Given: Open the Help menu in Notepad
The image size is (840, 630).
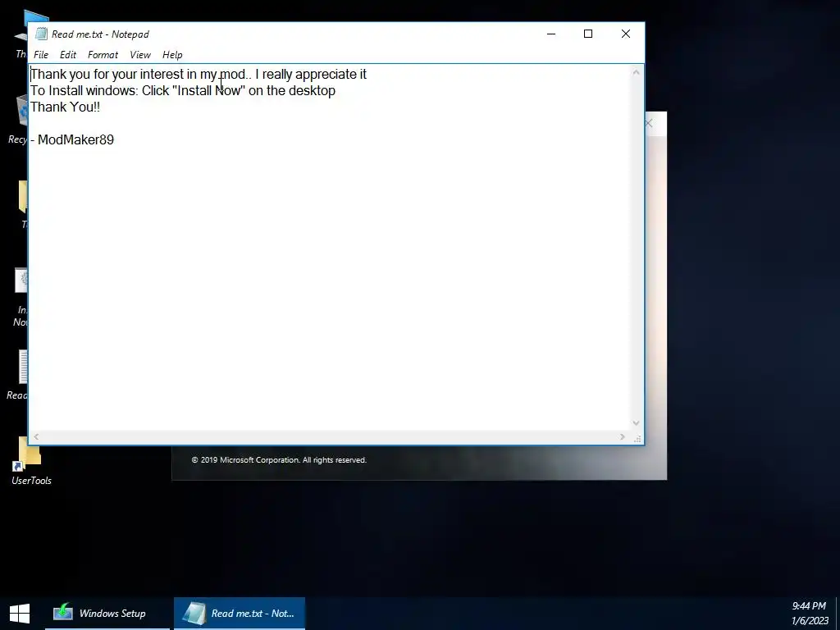Looking at the screenshot, I should (x=172, y=55).
